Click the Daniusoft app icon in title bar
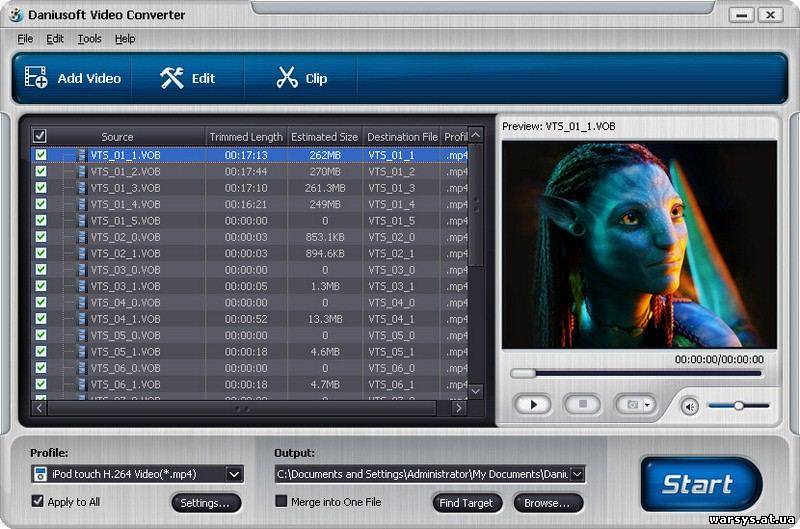 [16, 14]
